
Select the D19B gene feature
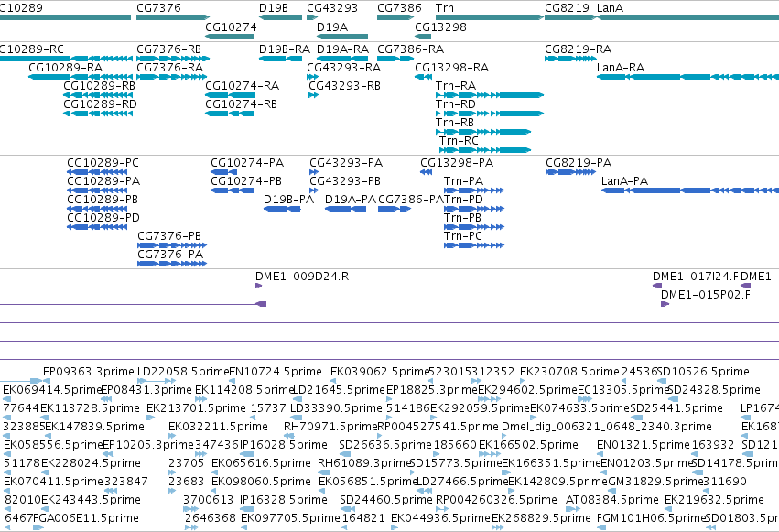(280, 17)
